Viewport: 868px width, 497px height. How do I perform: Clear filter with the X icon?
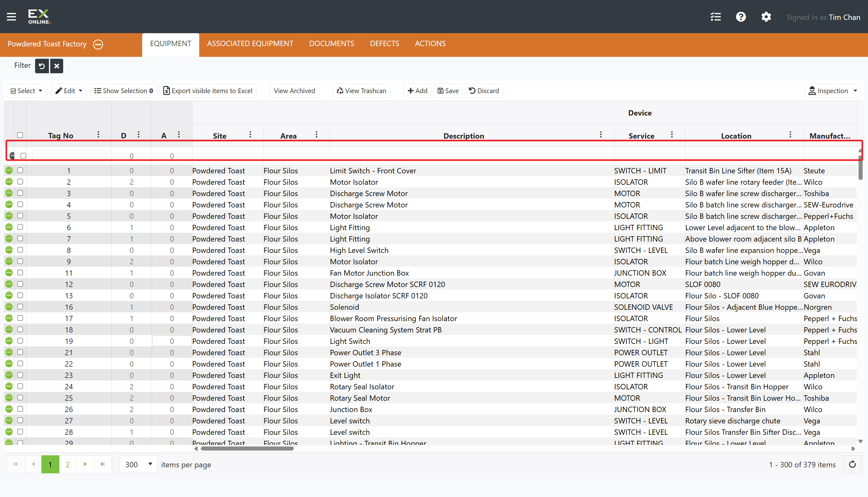pos(57,66)
